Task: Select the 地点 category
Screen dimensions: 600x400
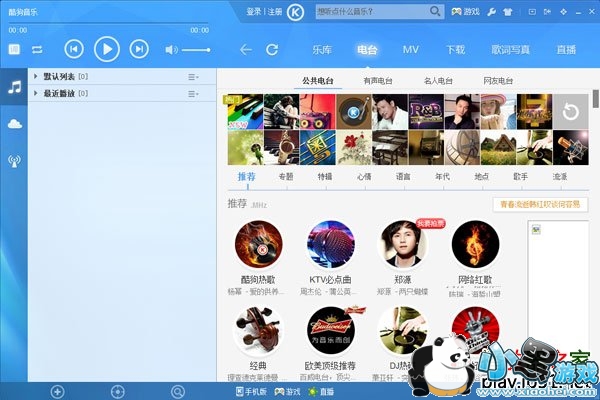Action: (x=481, y=176)
